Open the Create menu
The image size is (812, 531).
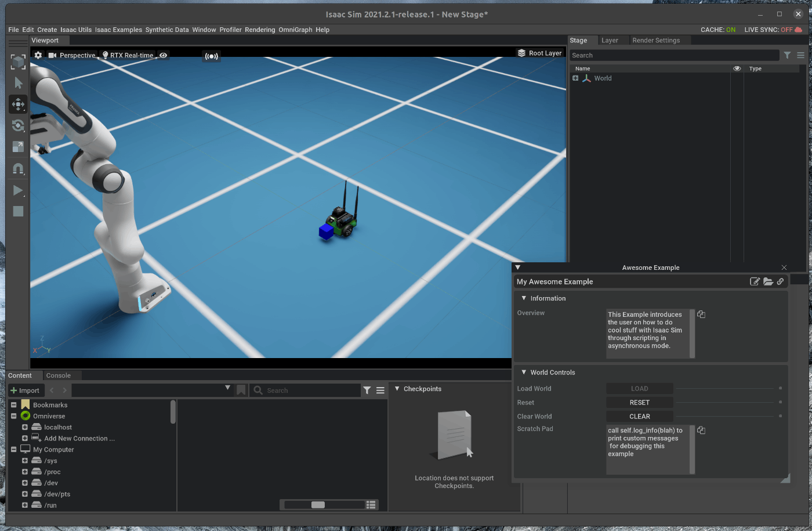(47, 30)
